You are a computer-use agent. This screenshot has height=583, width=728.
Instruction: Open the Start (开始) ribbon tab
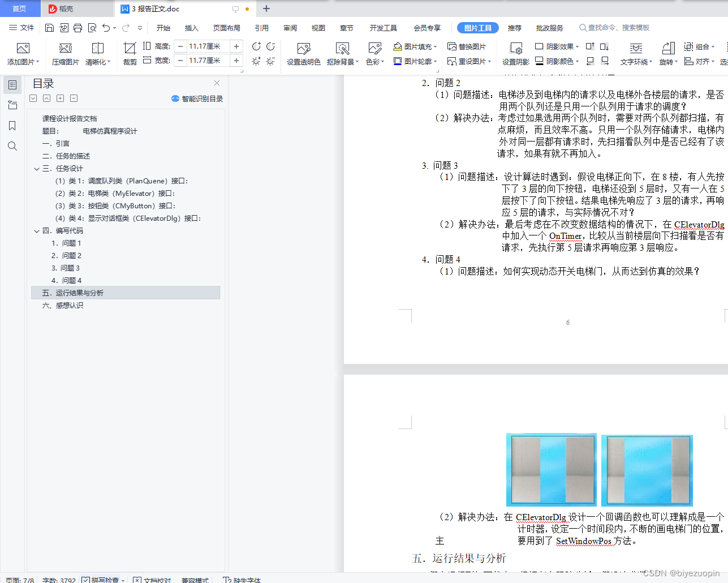[163, 28]
